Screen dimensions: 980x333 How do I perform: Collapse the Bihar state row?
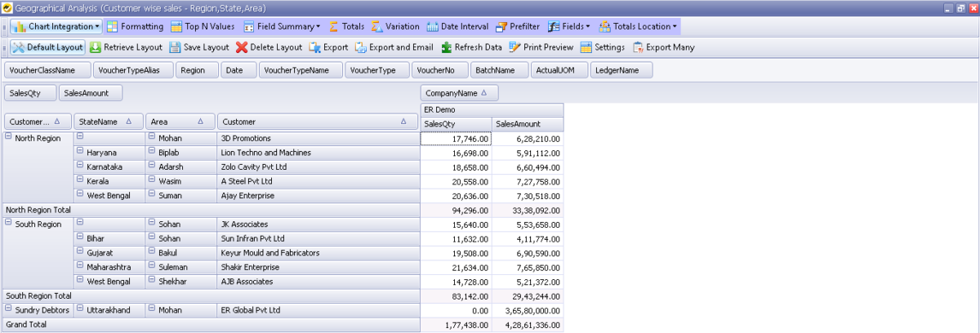[x=80, y=238]
